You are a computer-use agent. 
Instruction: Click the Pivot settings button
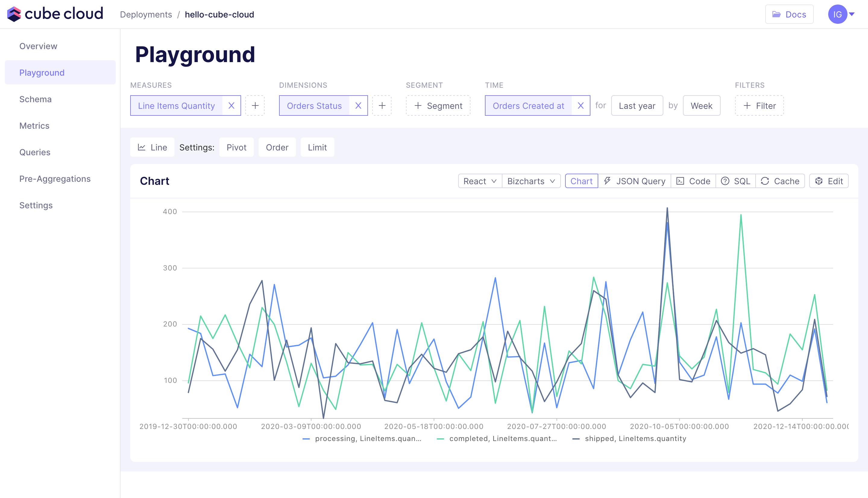[236, 147]
